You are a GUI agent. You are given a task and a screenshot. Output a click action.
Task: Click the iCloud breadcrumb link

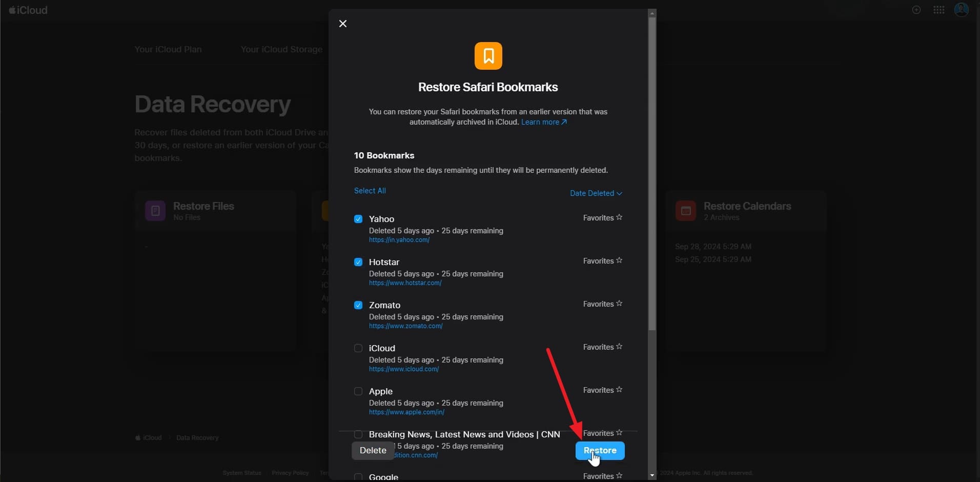pyautogui.click(x=149, y=438)
